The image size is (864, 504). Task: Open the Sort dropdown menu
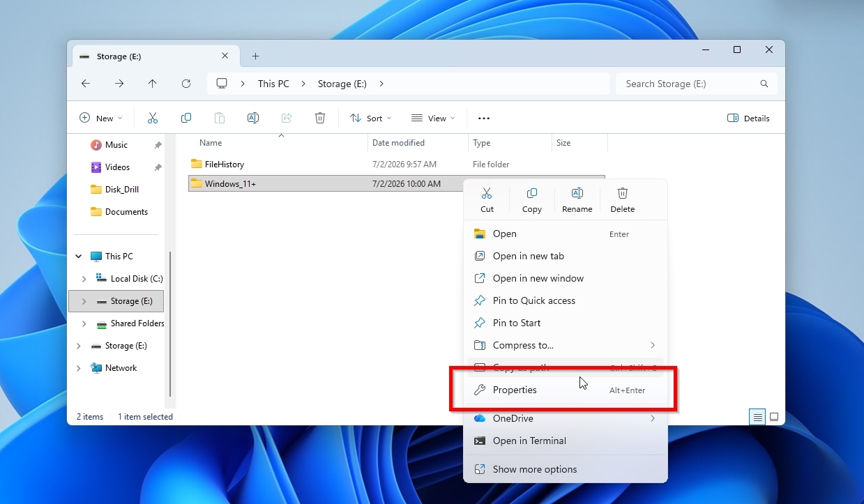371,118
